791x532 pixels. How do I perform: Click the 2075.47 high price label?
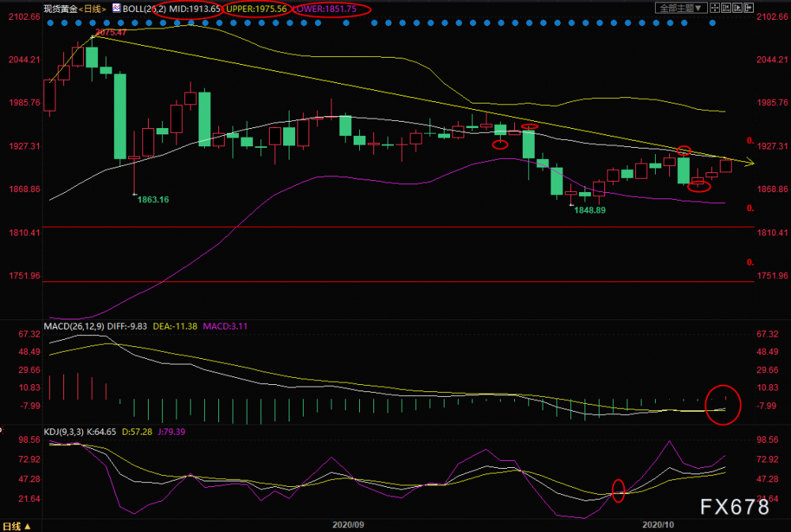click(111, 32)
